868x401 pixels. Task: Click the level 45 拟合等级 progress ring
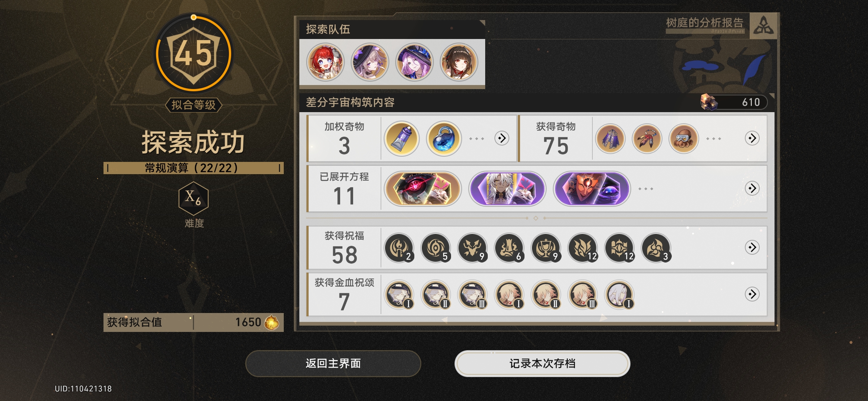[193, 53]
